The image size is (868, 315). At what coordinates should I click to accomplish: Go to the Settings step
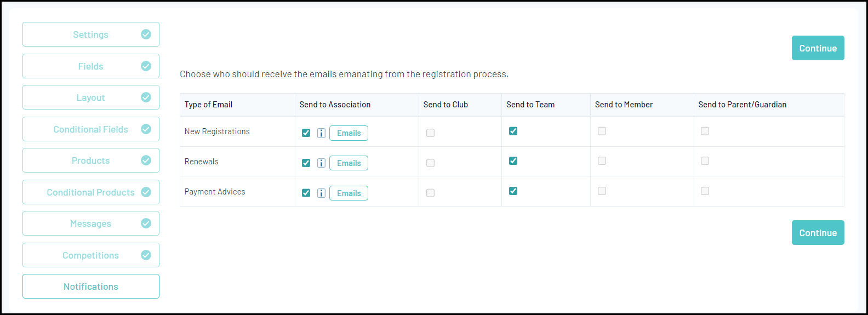point(91,35)
